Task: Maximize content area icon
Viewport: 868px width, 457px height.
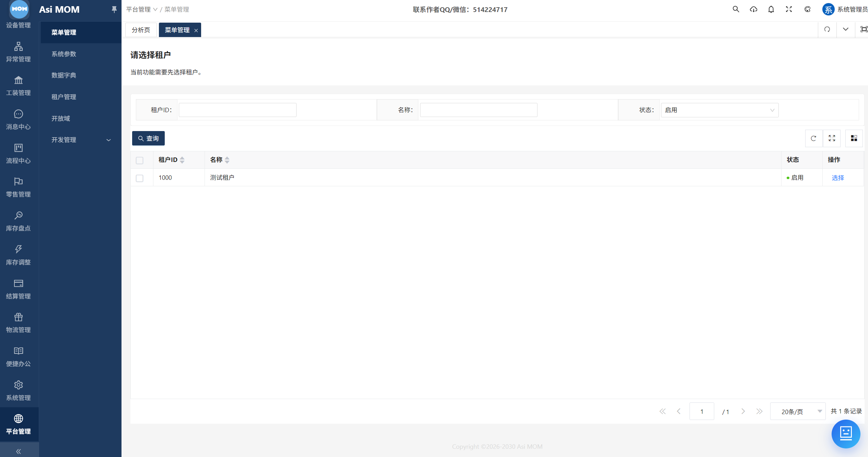Action: (864, 30)
